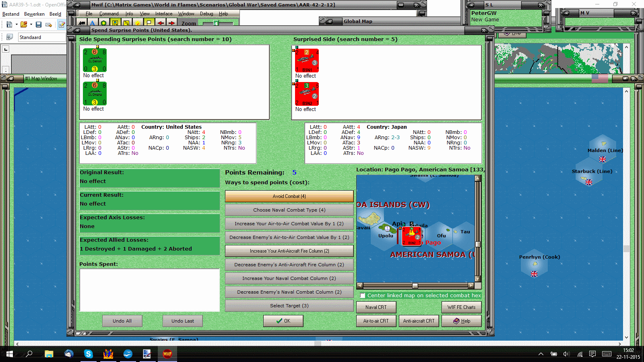Click the edit file icon in OpenOffice
The width and height of the screenshot is (644, 362).
click(62, 25)
